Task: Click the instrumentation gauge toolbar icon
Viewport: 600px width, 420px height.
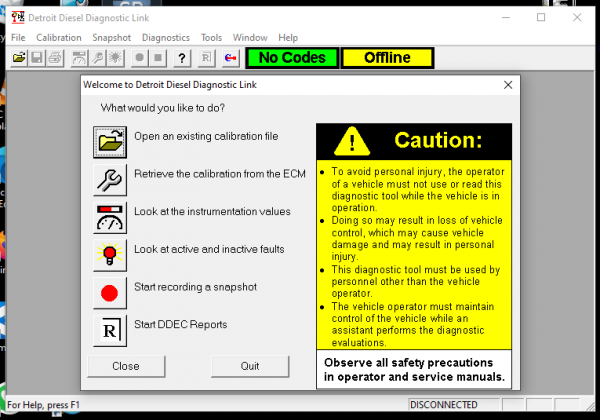Action: pos(79,58)
